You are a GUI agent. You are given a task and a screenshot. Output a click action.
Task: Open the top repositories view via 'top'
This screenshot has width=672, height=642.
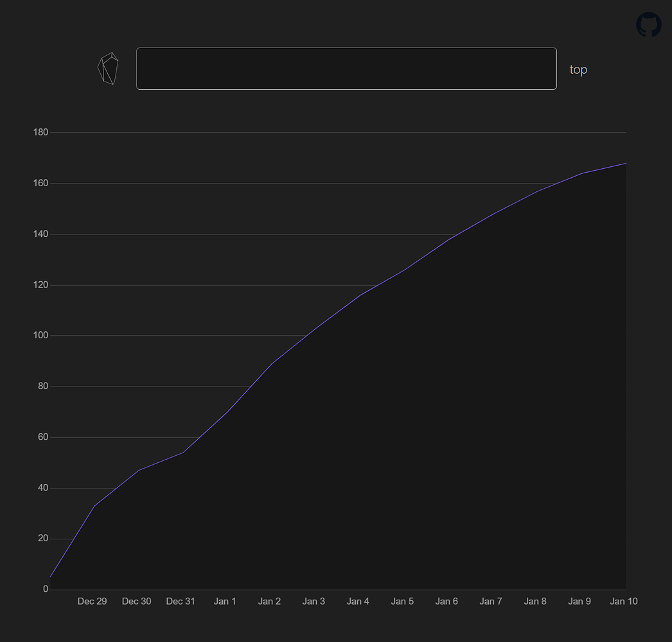pyautogui.click(x=578, y=69)
